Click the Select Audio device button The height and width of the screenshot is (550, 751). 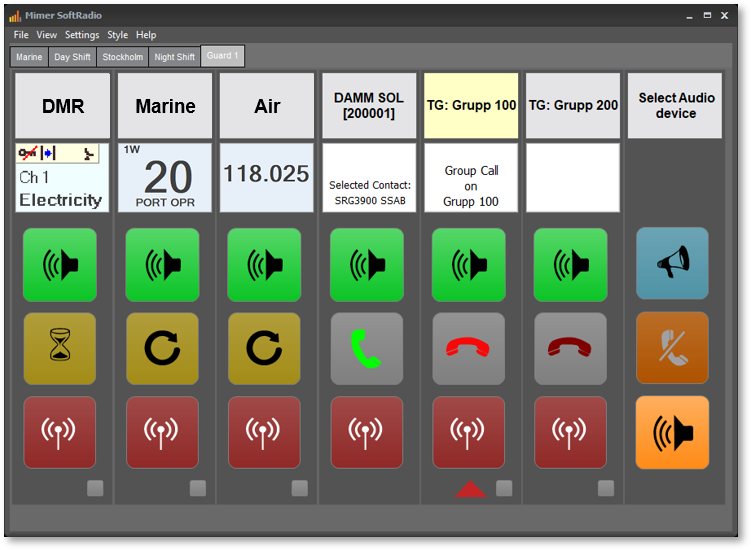click(675, 106)
